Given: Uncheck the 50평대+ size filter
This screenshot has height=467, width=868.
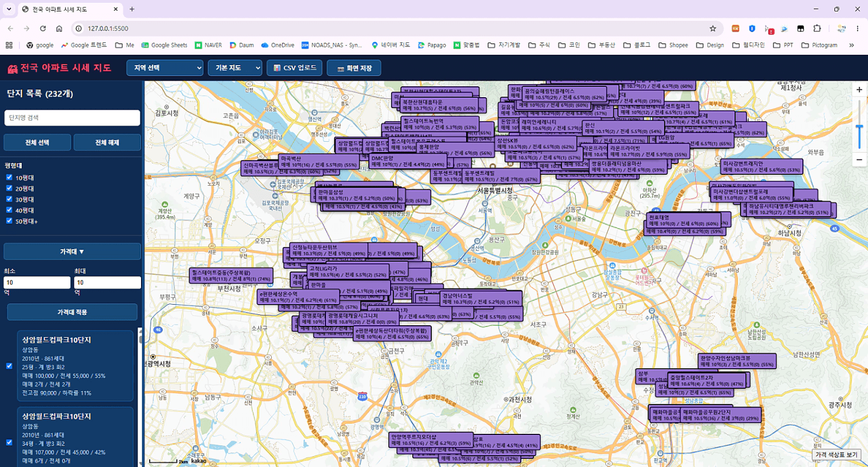Looking at the screenshot, I should point(9,221).
